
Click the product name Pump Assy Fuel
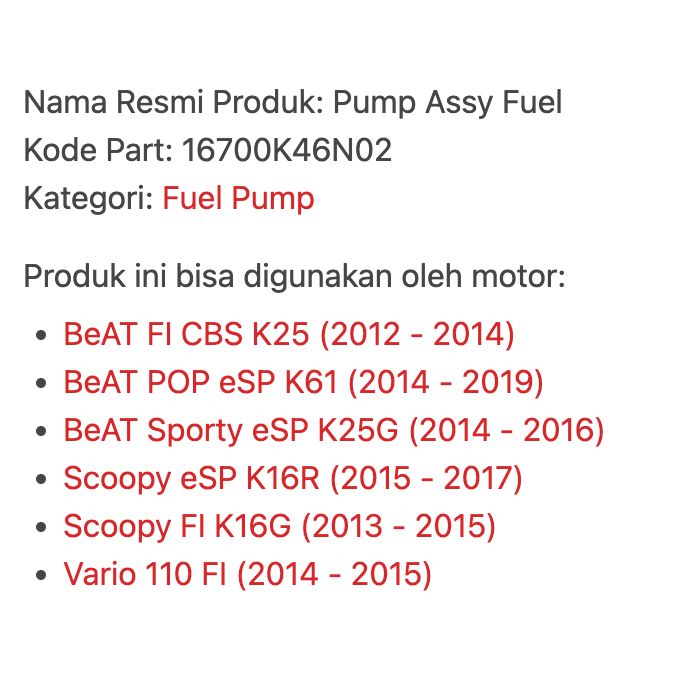pos(447,102)
